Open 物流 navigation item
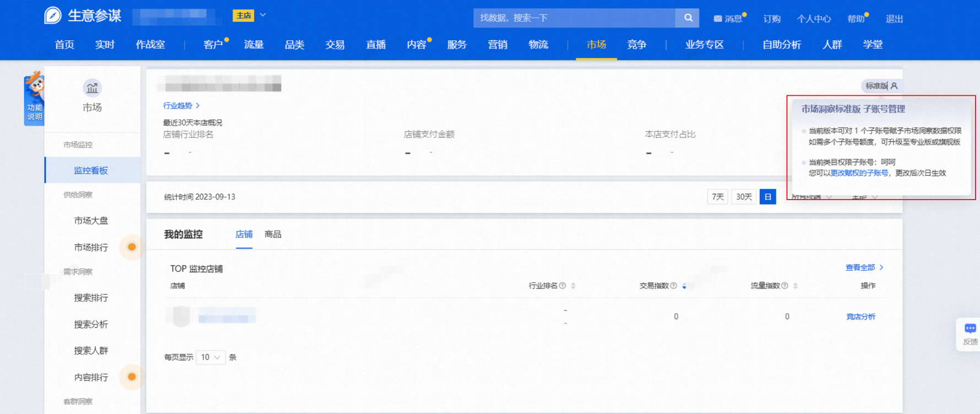Viewport: 980px width, 414px height. tap(538, 45)
